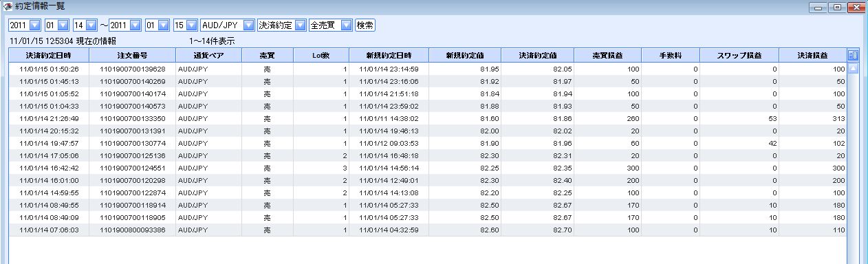Select order number 1101900700124551
The image size is (868, 264).
(133, 168)
